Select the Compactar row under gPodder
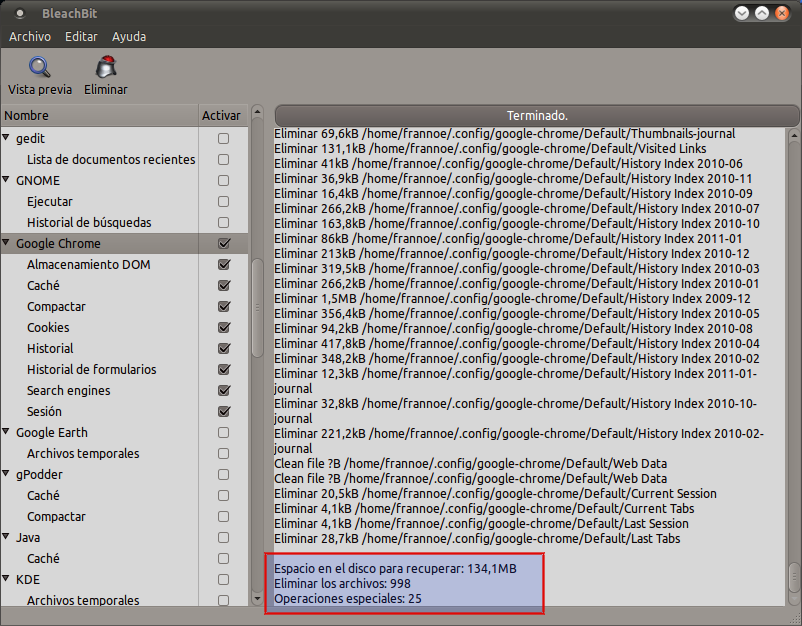 (x=125, y=517)
